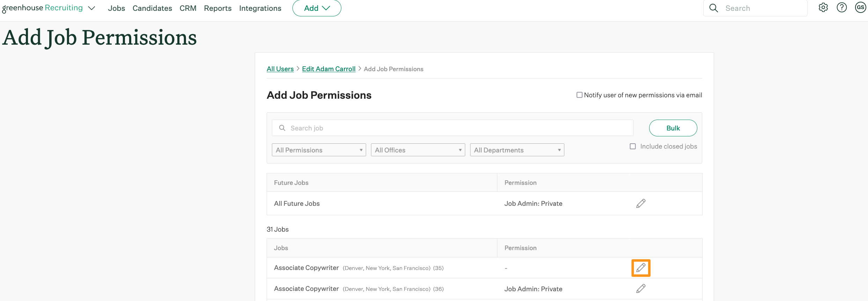Open the product switcher chevron
The image size is (868, 301).
click(91, 8)
